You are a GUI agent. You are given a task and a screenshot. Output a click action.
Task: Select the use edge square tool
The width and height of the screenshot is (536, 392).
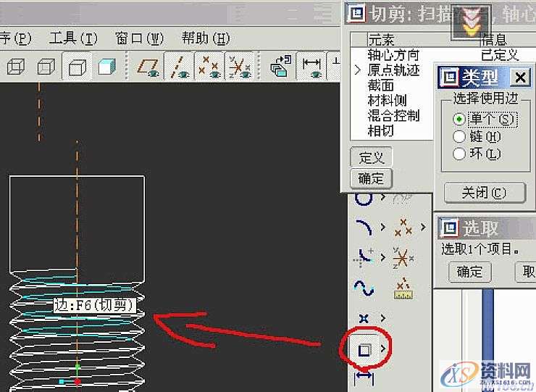coord(364,349)
